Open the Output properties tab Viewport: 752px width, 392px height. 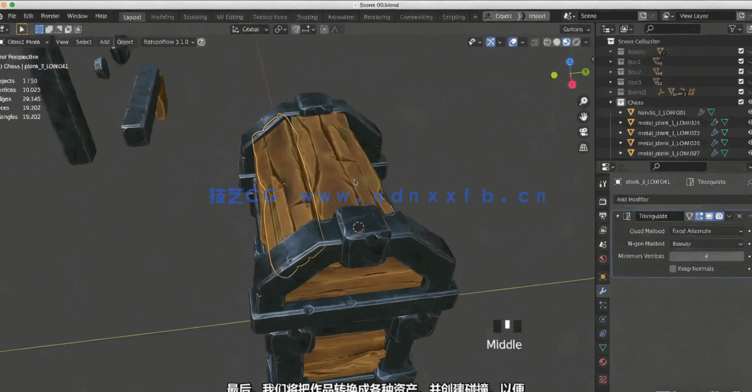603,216
